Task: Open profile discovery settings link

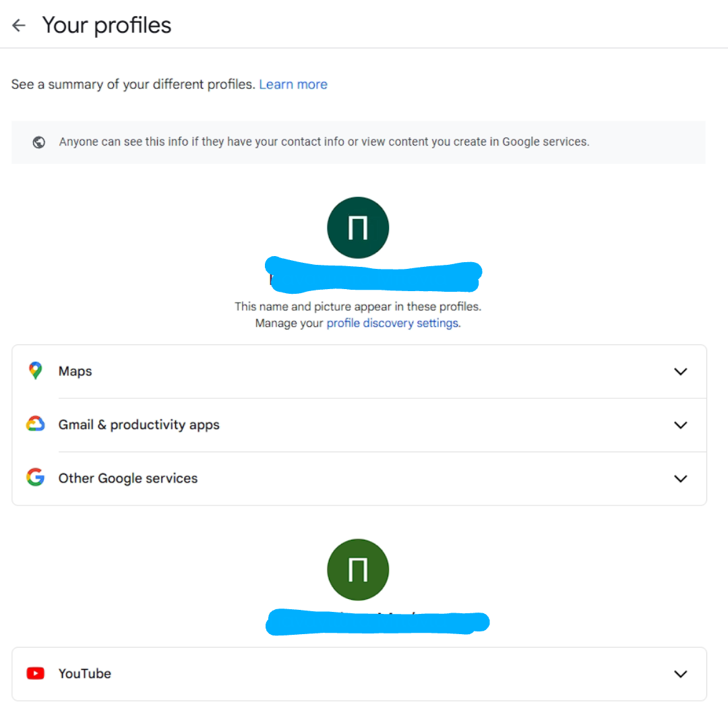Action: click(x=393, y=323)
